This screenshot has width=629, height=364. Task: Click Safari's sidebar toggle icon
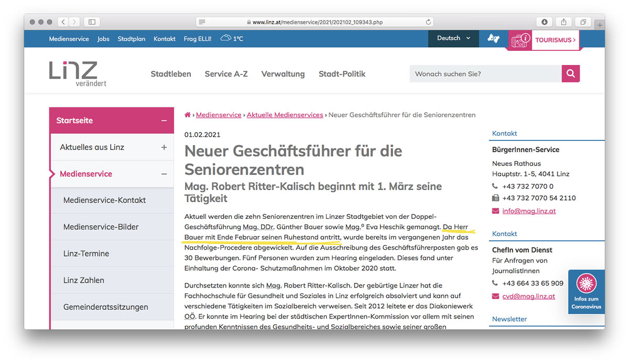click(x=92, y=22)
